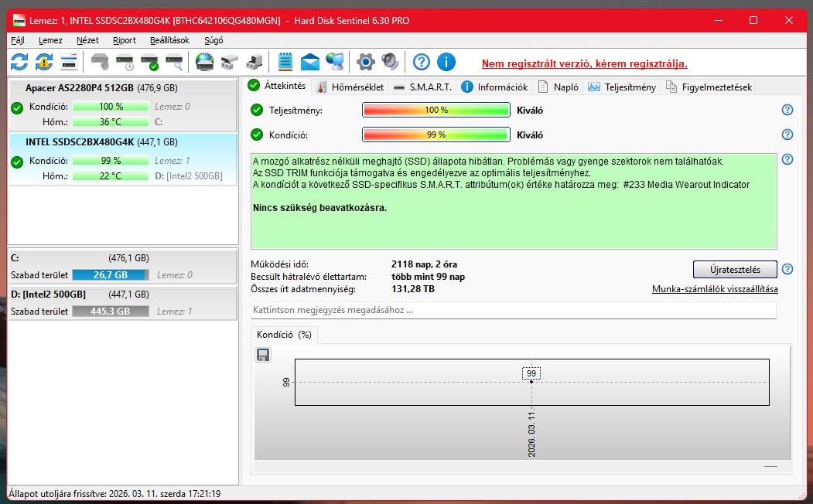
Task: Click the disk with green checkmark toolbar icon
Action: [x=150, y=62]
